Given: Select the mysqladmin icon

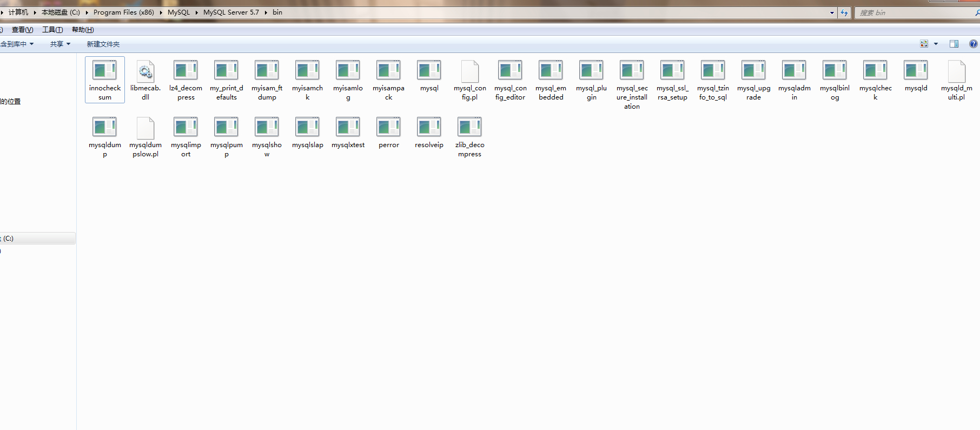Looking at the screenshot, I should 794,71.
